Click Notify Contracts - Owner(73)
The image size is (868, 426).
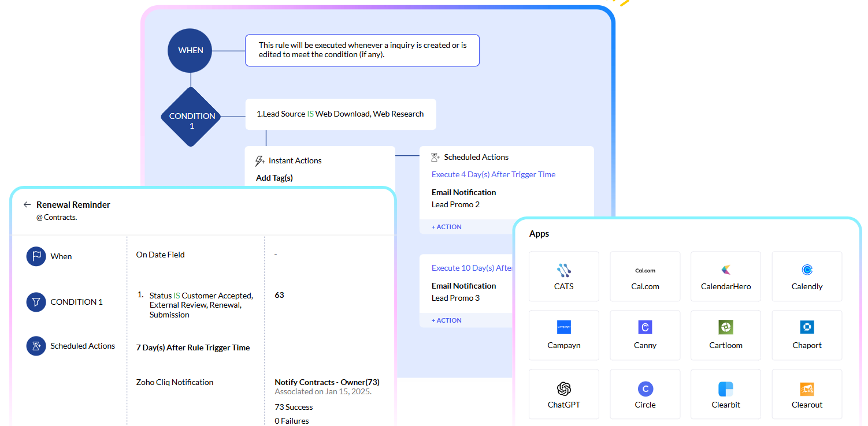pyautogui.click(x=327, y=382)
